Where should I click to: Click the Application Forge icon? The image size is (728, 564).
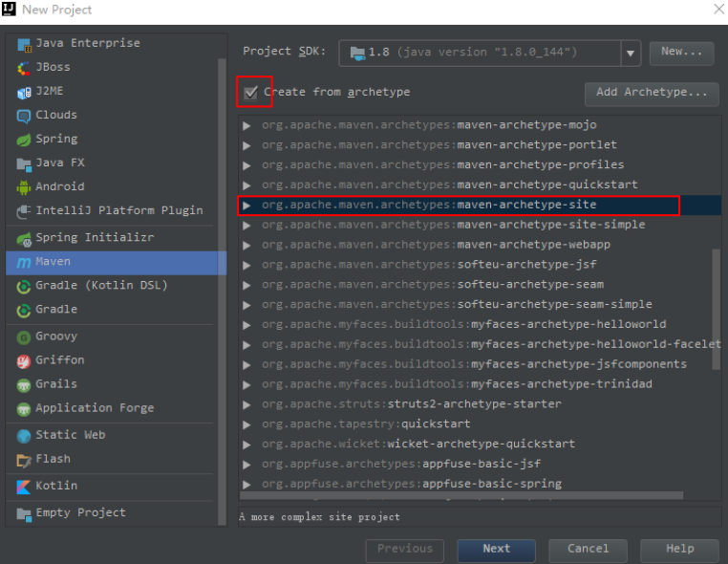(x=24, y=409)
